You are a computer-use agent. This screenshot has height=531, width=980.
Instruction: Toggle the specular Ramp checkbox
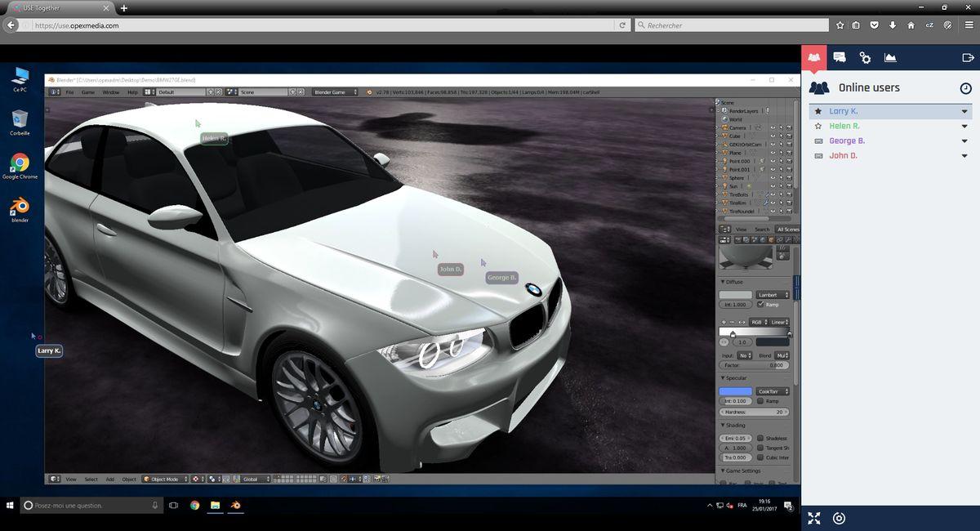tap(761, 401)
